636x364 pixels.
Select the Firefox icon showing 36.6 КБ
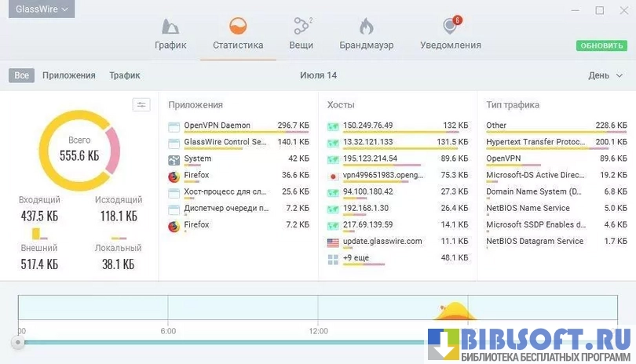[x=174, y=176]
